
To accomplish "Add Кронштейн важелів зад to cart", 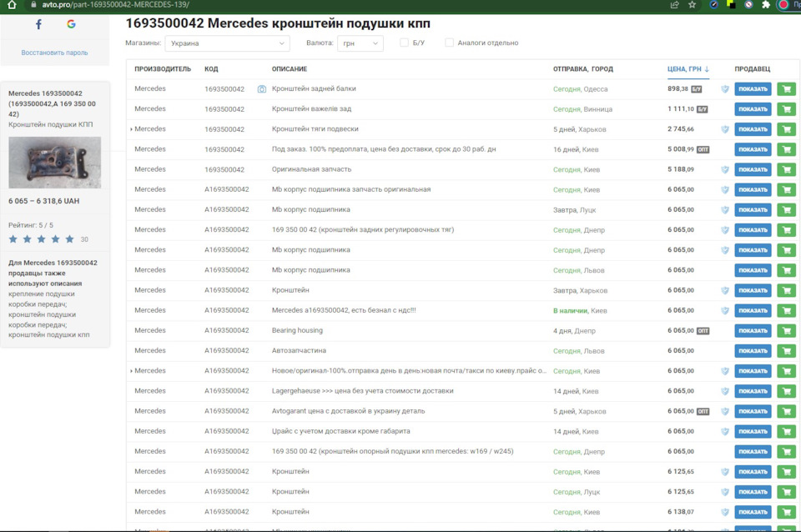I will coord(786,108).
